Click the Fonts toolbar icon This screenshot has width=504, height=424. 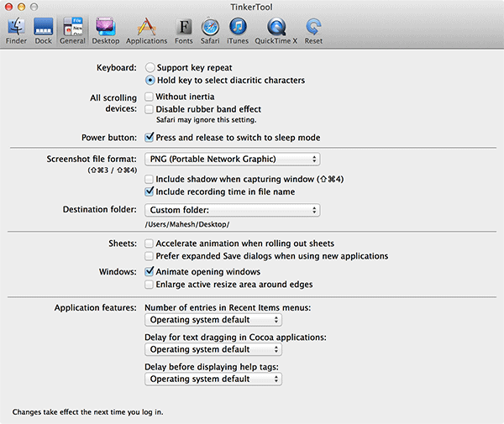click(x=183, y=29)
